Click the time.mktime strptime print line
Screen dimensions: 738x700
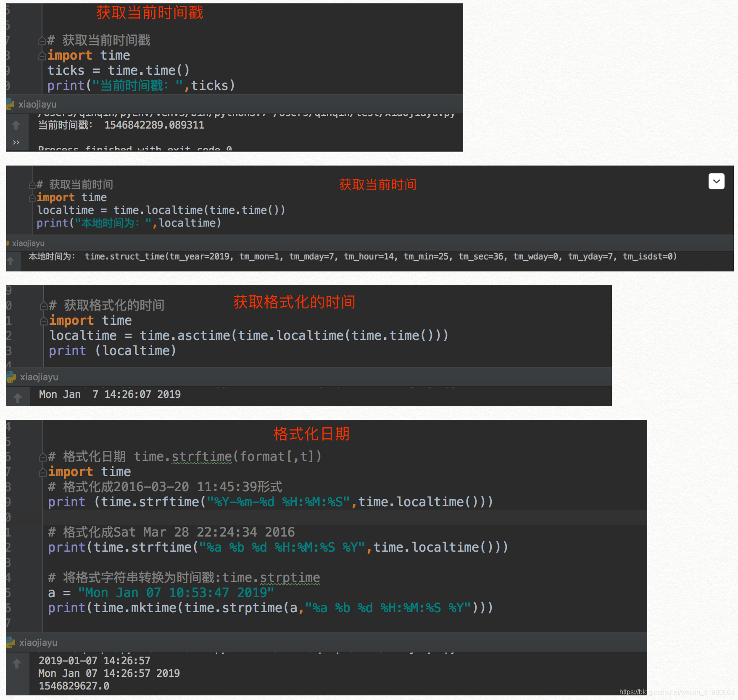tap(270, 608)
